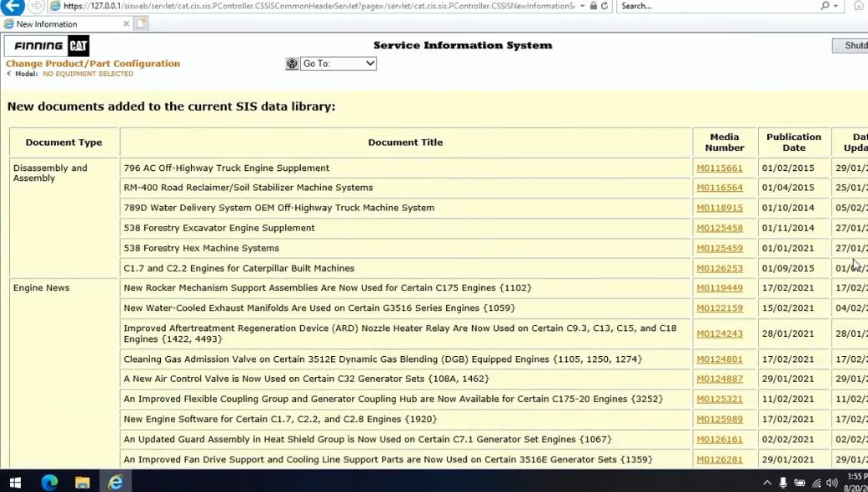The image size is (868, 492).
Task: Click the Document Title column header
Action: pyautogui.click(x=405, y=143)
